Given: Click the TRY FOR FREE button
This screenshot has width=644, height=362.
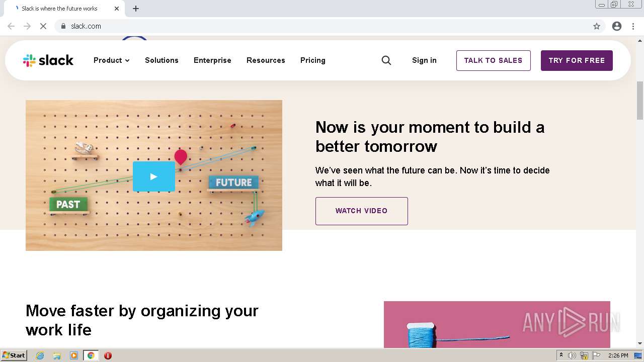Looking at the screenshot, I should (x=577, y=60).
